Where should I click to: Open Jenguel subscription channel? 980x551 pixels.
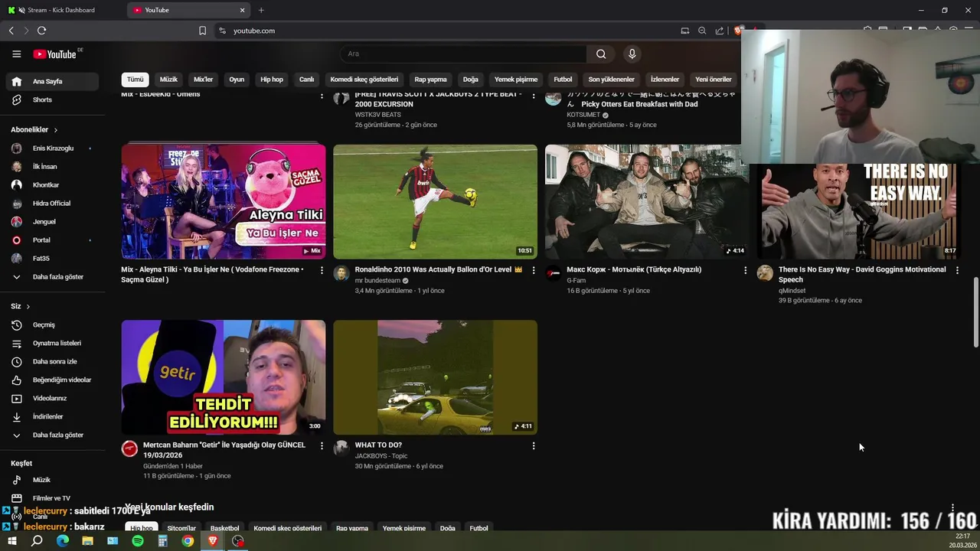tap(52, 222)
